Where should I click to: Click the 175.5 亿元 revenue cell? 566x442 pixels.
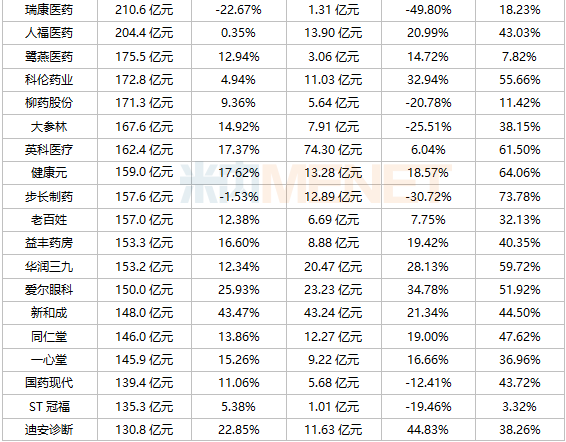pyautogui.click(x=144, y=57)
